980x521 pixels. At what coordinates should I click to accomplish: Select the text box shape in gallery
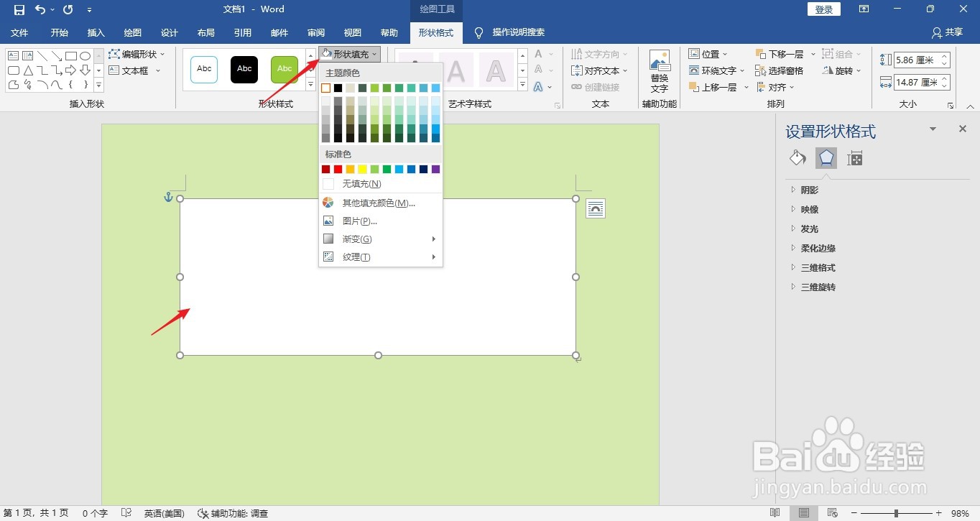(x=13, y=55)
